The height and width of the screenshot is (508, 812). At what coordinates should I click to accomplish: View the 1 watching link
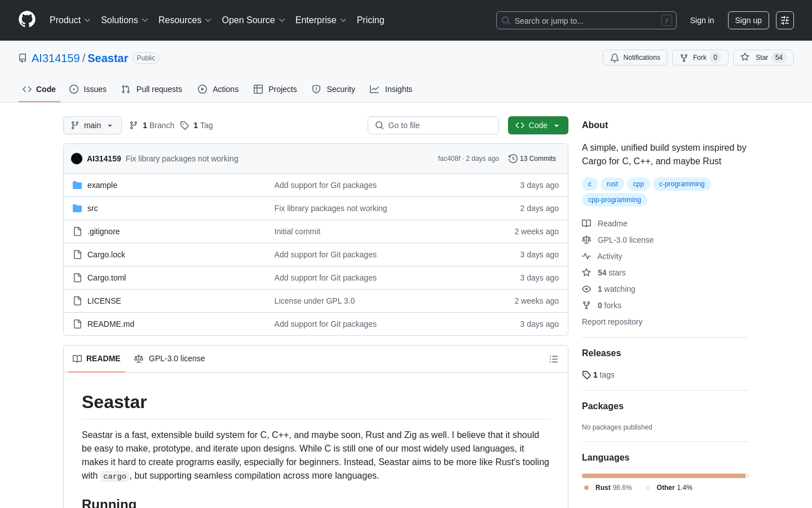608,289
